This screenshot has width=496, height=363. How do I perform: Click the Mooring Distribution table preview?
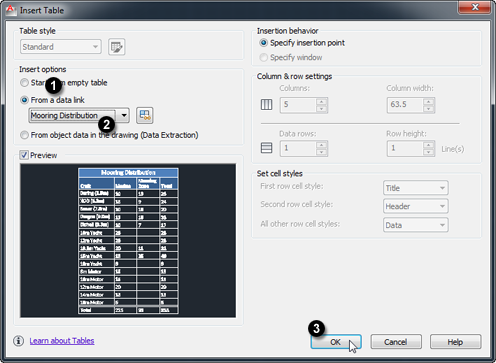(128, 241)
